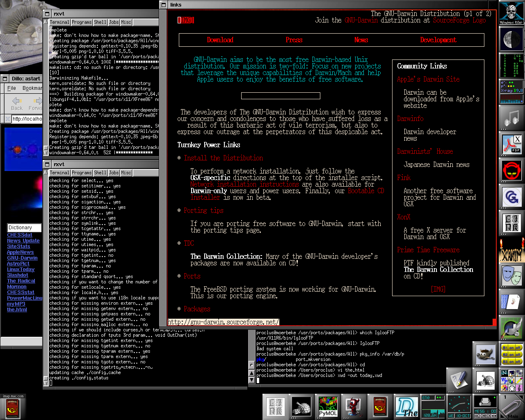Viewport: 525px width, 420px height.
Task: Follow the Porting tips link
Action: tap(203, 210)
